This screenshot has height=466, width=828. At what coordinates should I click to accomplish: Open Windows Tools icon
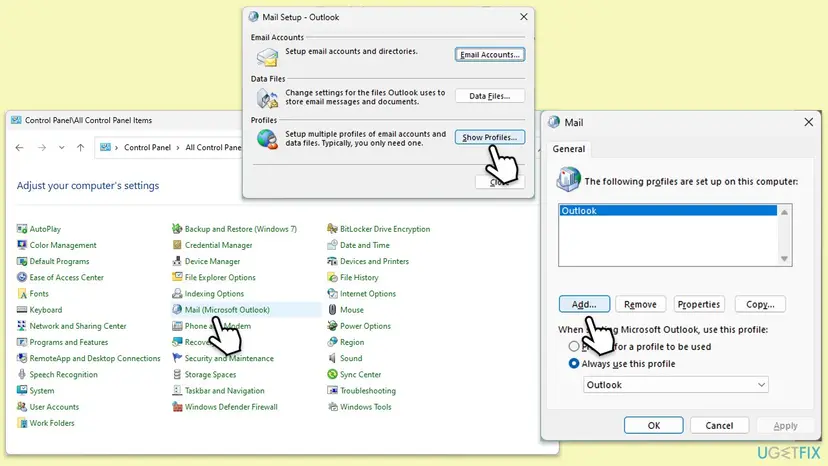point(332,407)
